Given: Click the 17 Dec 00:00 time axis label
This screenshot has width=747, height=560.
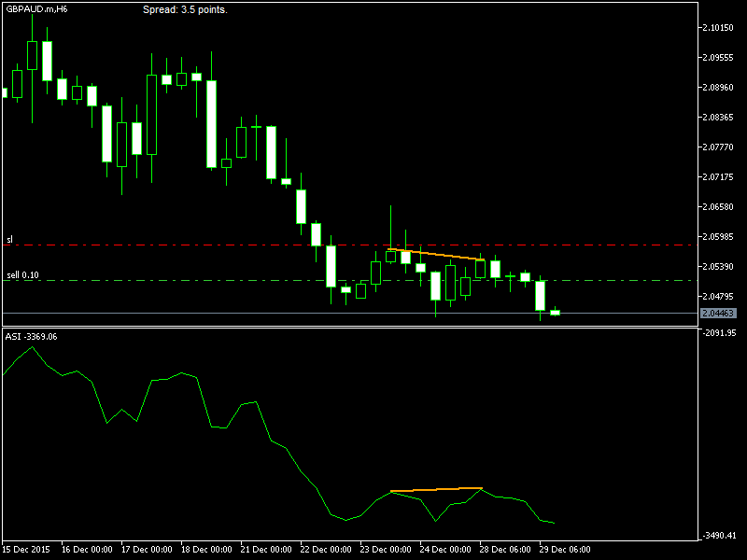Looking at the screenshot, I should pyautogui.click(x=147, y=549).
